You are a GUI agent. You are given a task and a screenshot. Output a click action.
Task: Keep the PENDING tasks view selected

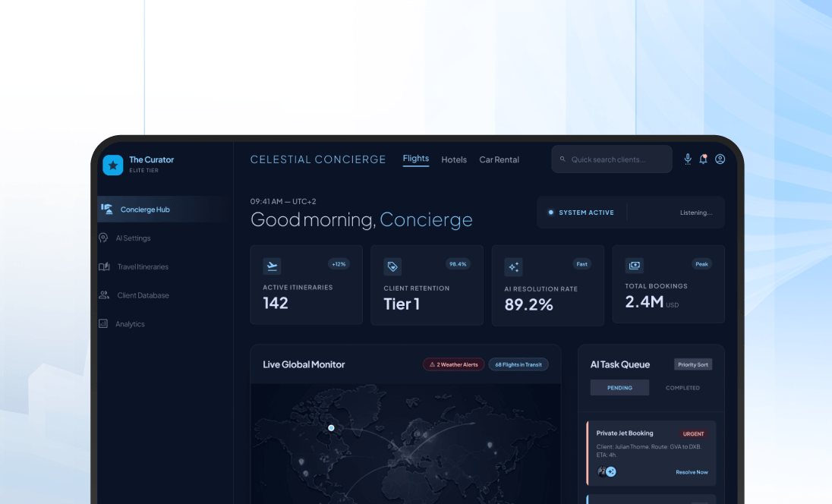point(619,387)
